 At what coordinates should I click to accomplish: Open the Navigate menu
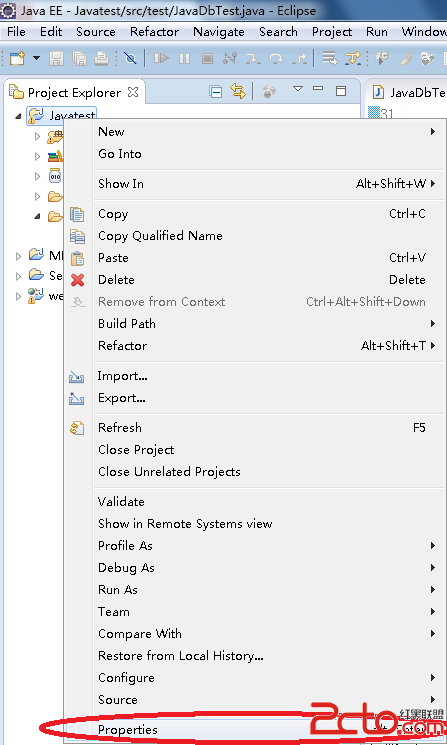tap(219, 32)
